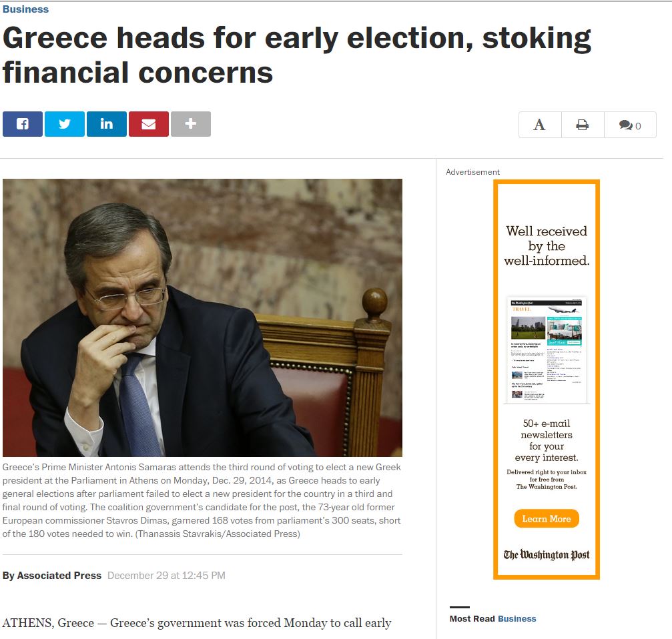
Task: Click the December 29 article timestamp
Action: pyautogui.click(x=166, y=576)
